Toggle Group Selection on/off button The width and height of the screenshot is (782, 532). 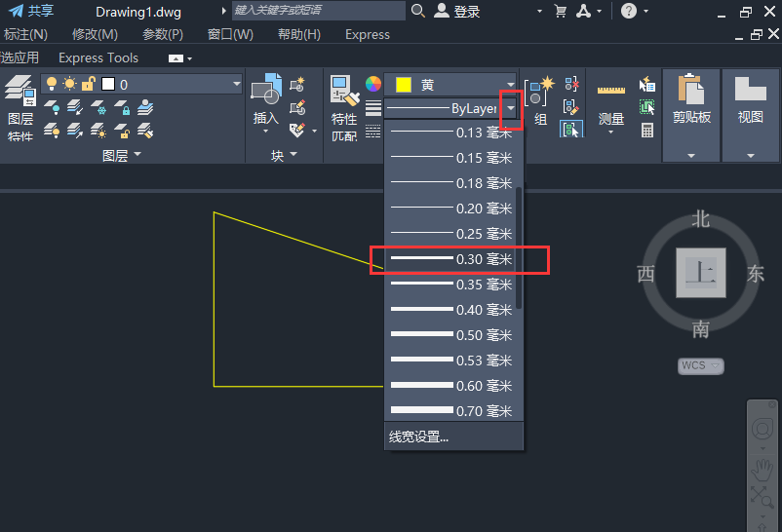[x=571, y=130]
